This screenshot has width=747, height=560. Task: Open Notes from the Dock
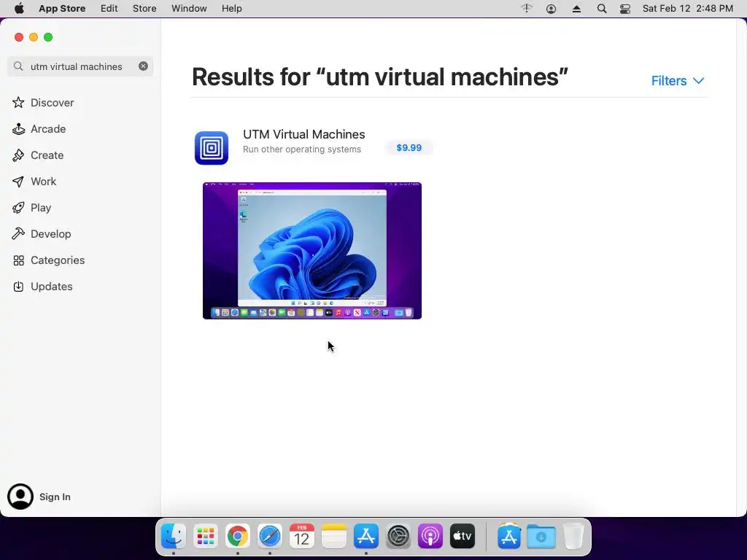334,536
